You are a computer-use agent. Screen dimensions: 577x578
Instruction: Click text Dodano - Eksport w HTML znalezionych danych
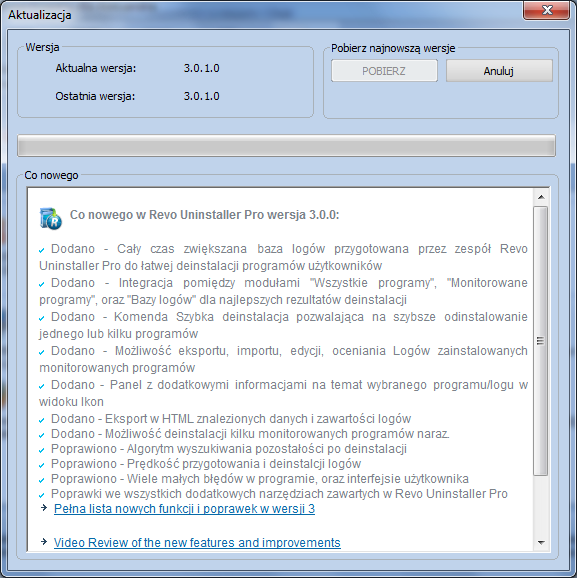point(231,419)
